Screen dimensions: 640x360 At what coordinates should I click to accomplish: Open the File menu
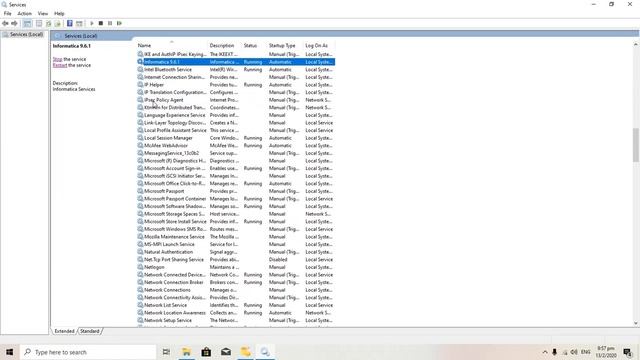8,13
